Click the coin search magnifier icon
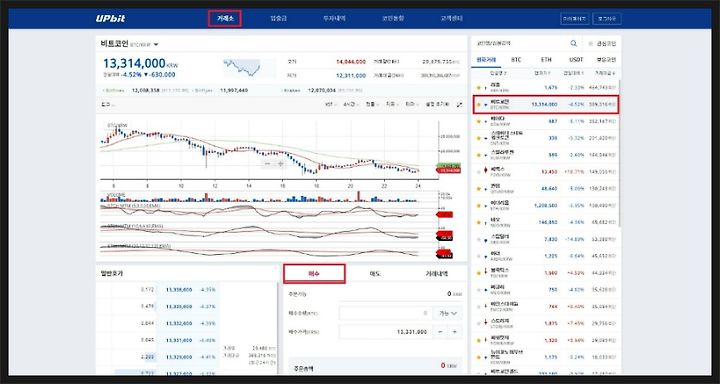This screenshot has height=384, width=720. point(574,43)
